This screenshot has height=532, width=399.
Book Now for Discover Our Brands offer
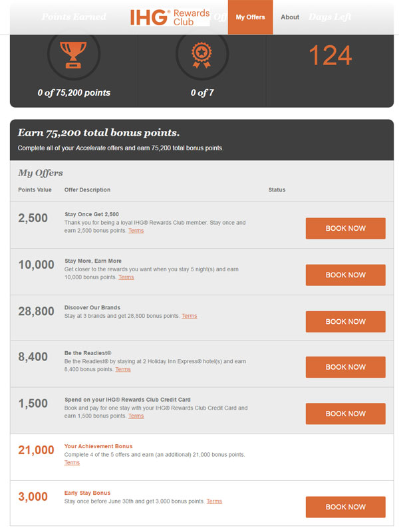(345, 321)
